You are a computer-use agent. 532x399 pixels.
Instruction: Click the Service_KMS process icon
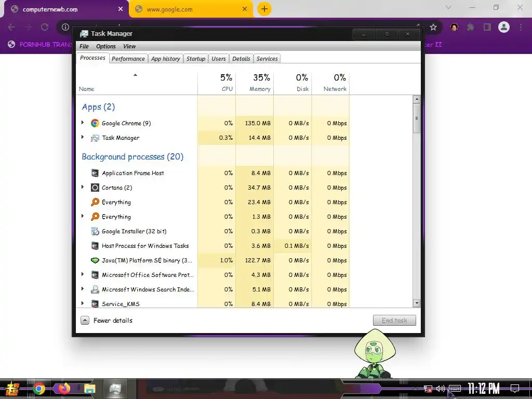click(95, 303)
